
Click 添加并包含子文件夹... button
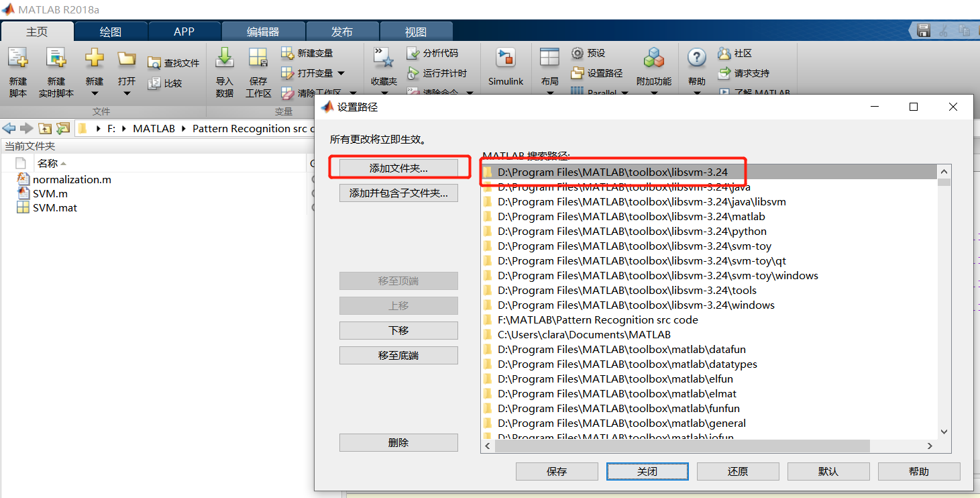click(x=398, y=193)
